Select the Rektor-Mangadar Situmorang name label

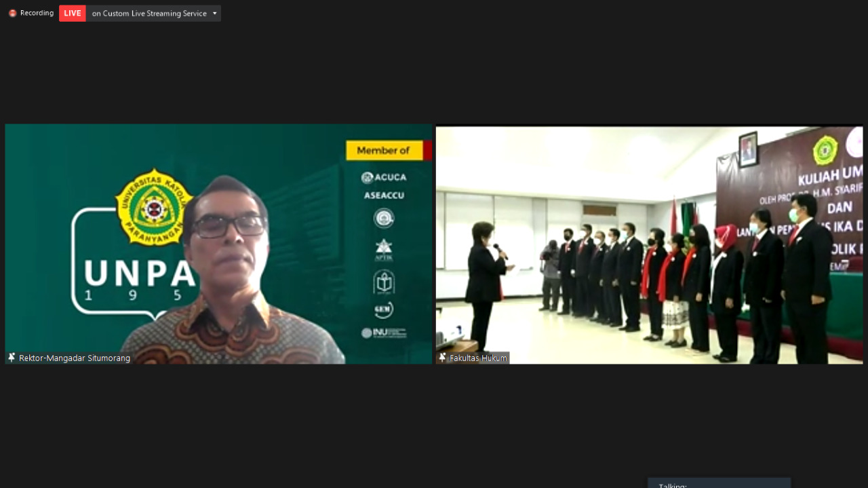pyautogui.click(x=75, y=358)
